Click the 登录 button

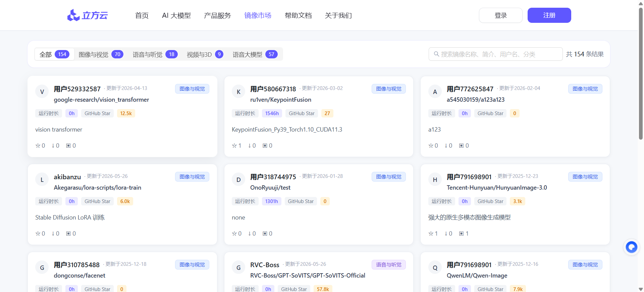501,15
